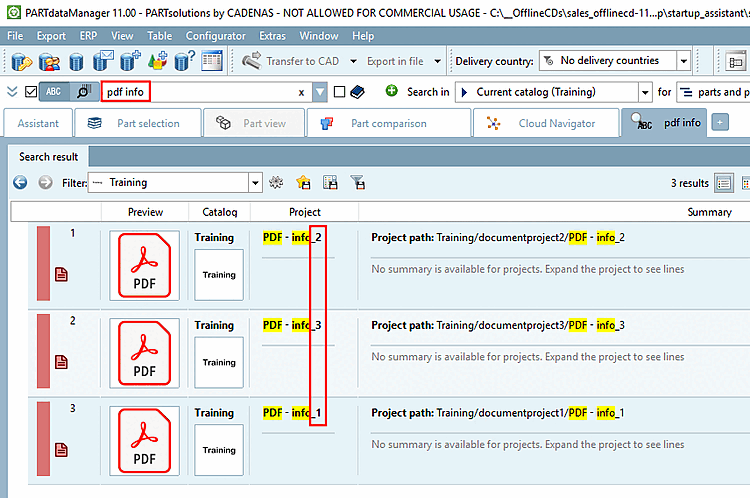Open the Window menu

pyautogui.click(x=319, y=36)
